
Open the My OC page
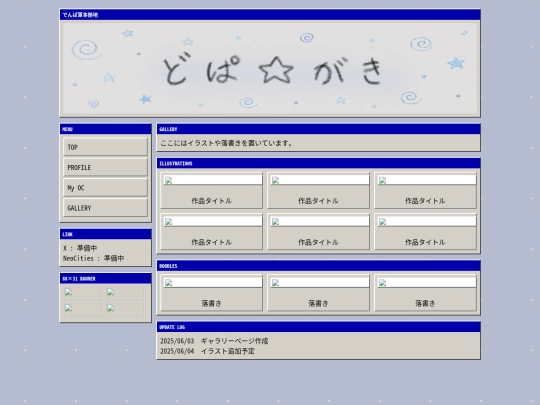tap(105, 188)
